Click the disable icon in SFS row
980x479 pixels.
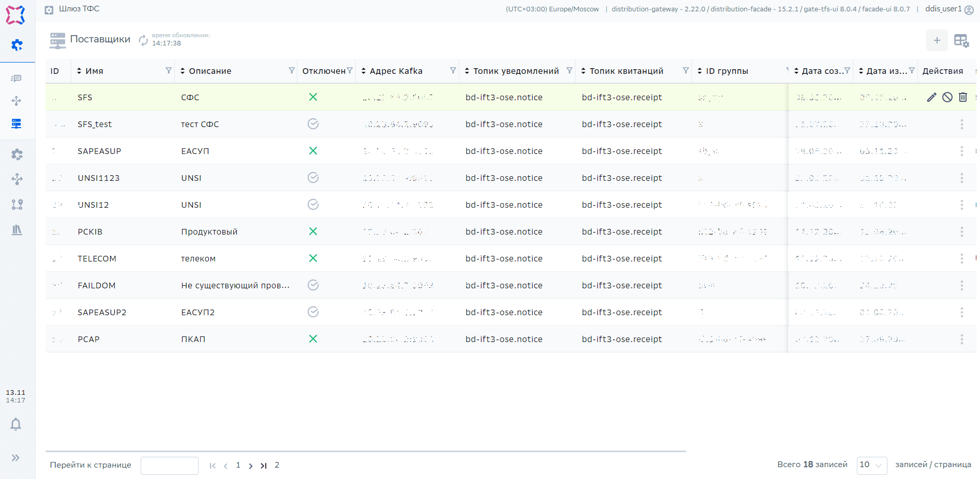pos(947,97)
